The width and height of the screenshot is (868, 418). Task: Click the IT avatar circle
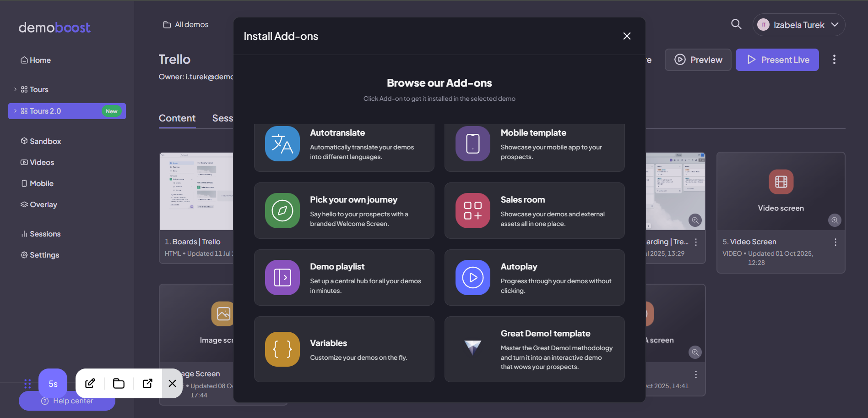tap(763, 25)
